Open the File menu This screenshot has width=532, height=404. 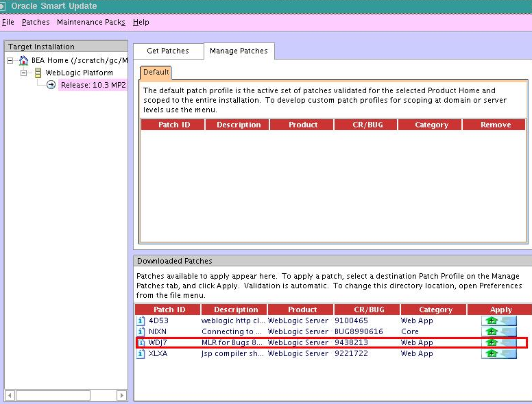pyautogui.click(x=8, y=22)
